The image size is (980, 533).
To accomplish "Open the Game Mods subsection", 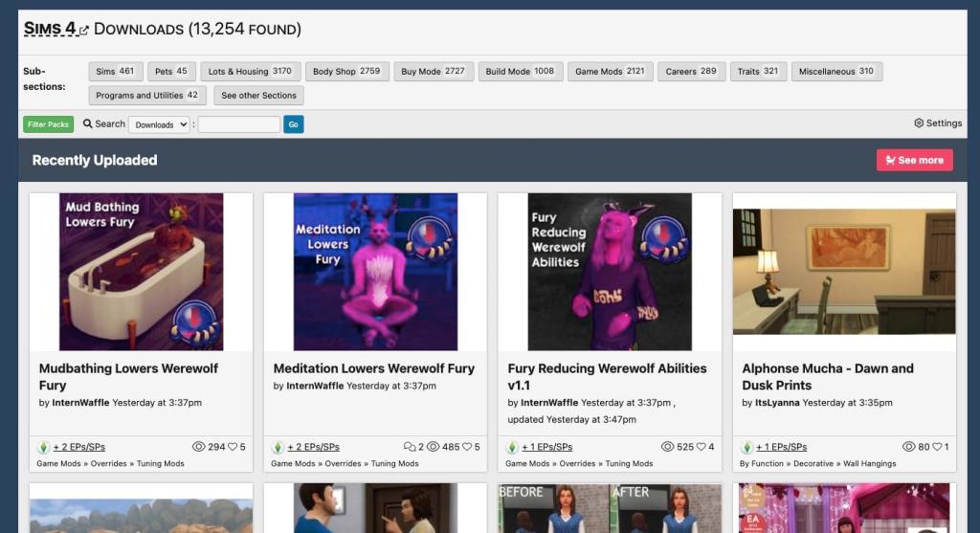I will 610,71.
